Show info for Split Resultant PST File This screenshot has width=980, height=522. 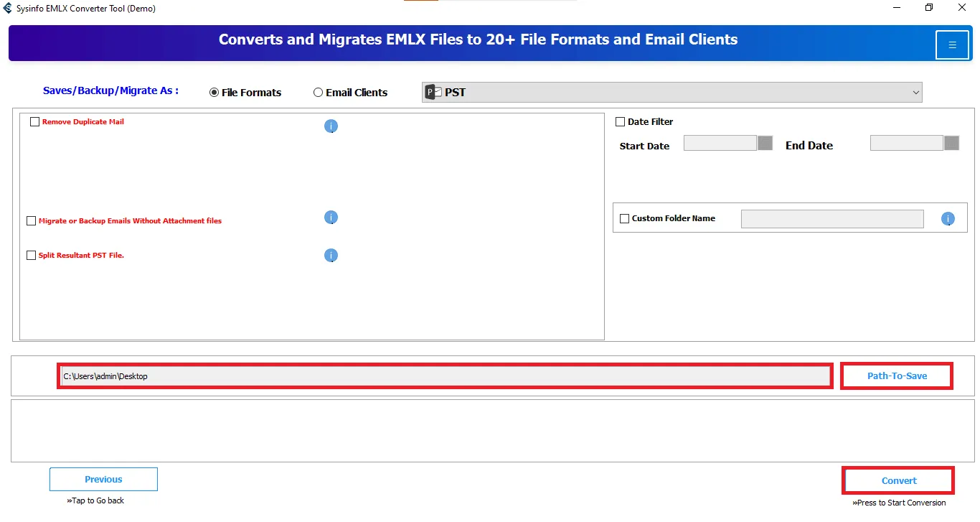tap(331, 256)
